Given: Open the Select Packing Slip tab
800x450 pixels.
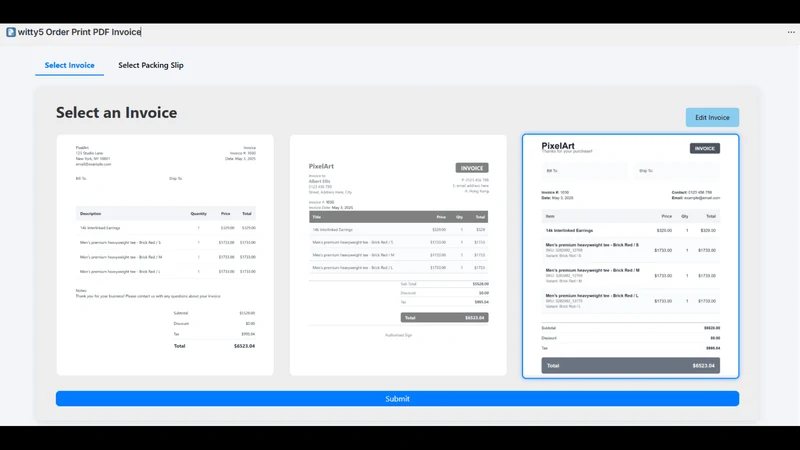Looking at the screenshot, I should pos(151,65).
